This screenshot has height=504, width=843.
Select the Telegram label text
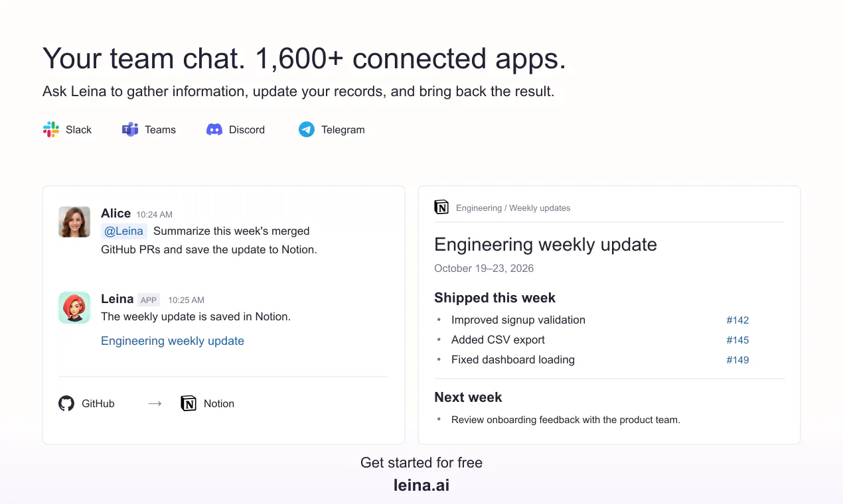[x=343, y=130]
